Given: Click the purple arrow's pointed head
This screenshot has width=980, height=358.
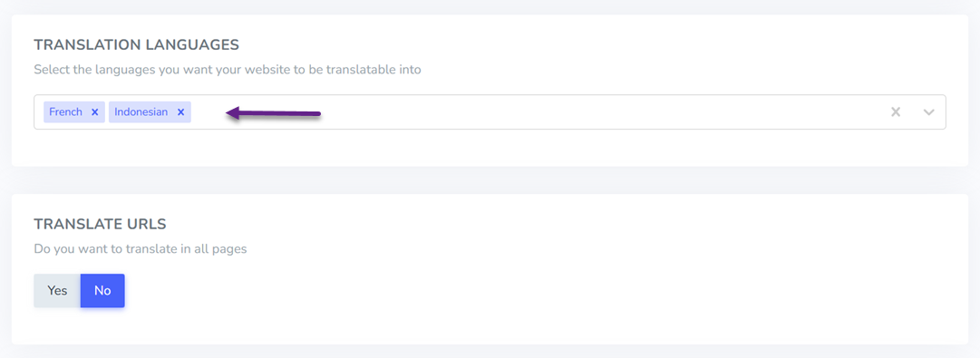Looking at the screenshot, I should 232,113.
